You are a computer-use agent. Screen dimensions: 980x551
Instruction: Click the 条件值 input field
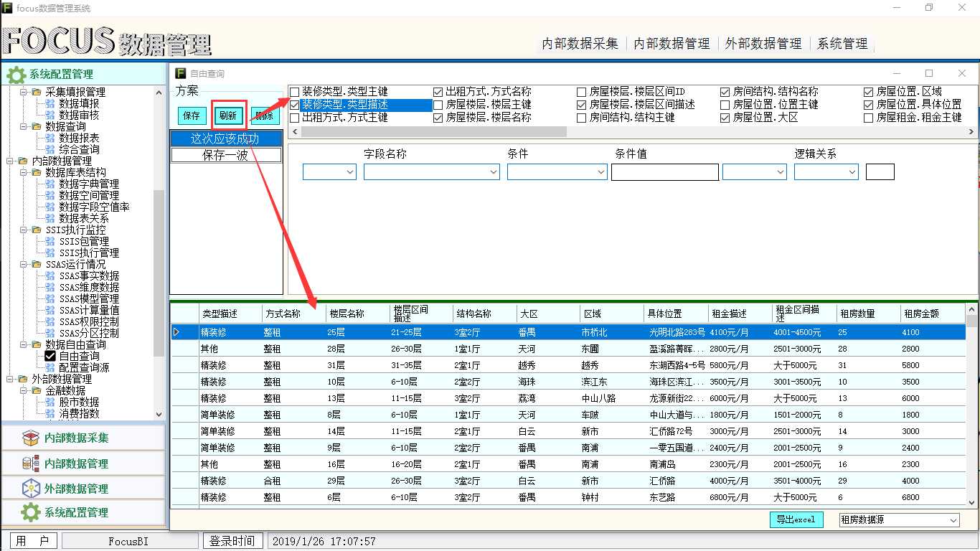pyautogui.click(x=665, y=172)
